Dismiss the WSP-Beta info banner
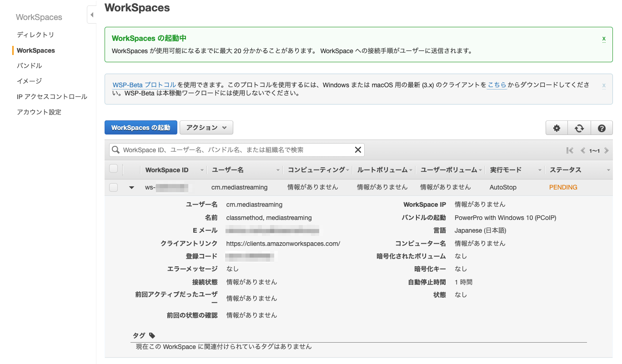 604,85
